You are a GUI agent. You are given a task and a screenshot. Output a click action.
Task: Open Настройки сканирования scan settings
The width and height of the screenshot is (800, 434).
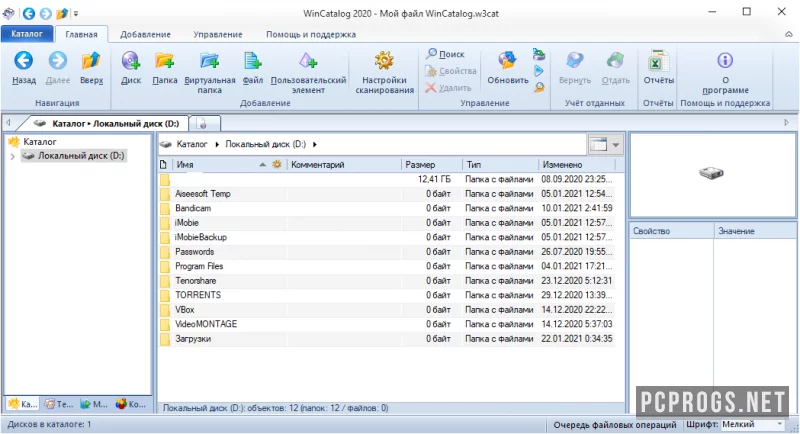click(x=384, y=61)
